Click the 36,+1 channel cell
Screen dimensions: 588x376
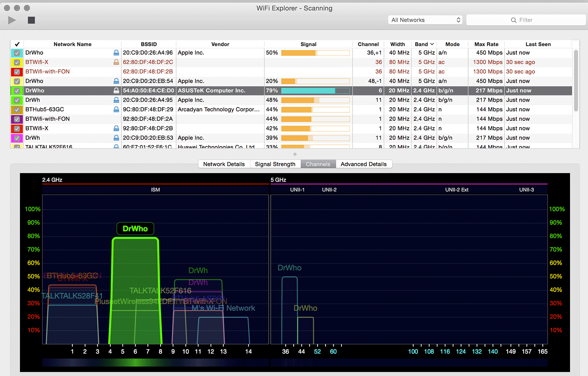[368, 53]
